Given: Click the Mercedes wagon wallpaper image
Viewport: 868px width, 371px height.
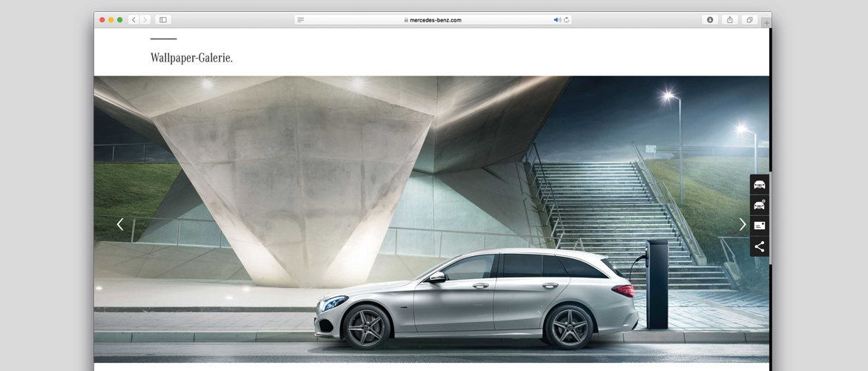Looking at the screenshot, I should [431, 220].
